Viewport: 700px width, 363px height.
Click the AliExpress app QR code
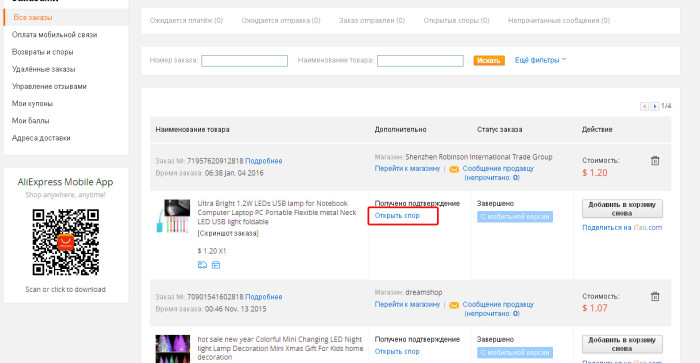(66, 242)
